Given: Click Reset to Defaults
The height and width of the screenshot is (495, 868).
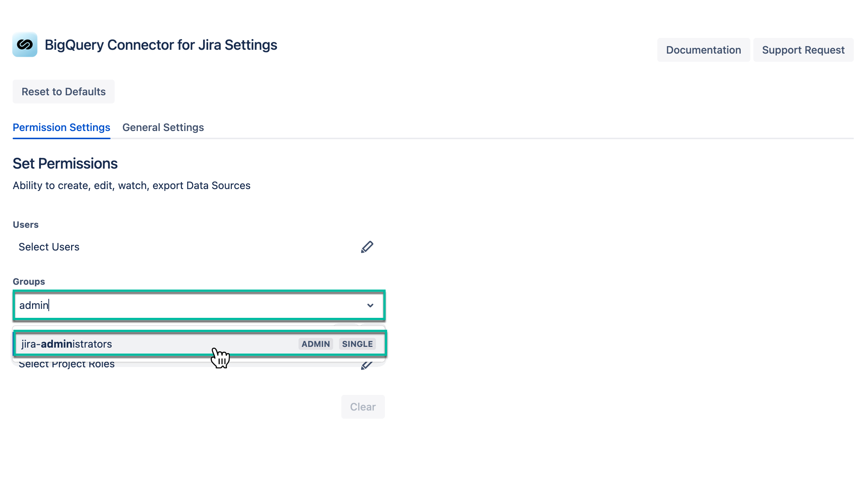Looking at the screenshot, I should pos(64,92).
